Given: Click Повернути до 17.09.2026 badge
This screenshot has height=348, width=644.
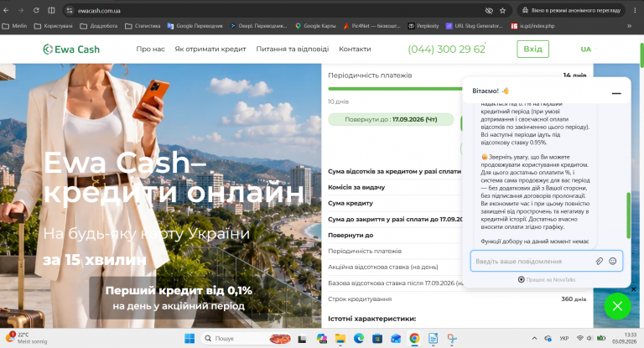Looking at the screenshot, I should tap(391, 120).
